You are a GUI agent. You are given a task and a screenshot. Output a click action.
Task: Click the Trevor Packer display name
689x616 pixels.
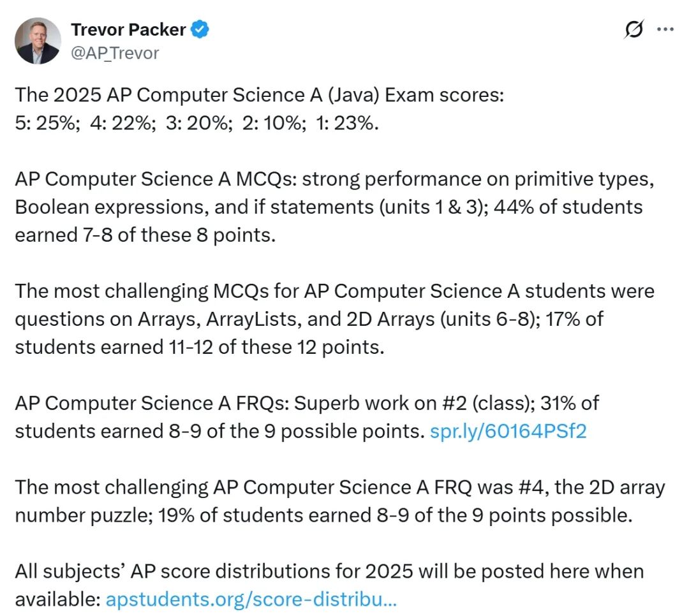click(128, 29)
